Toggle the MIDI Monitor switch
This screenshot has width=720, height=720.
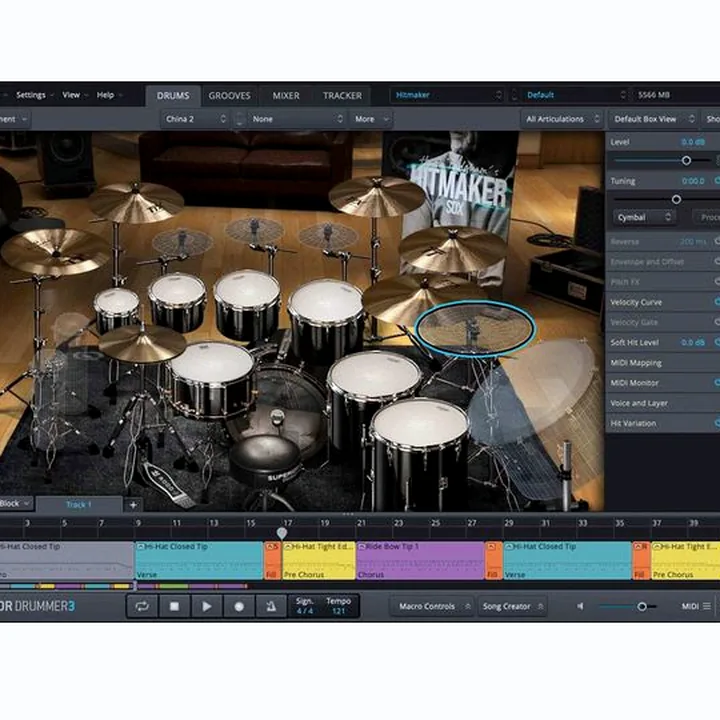[716, 382]
